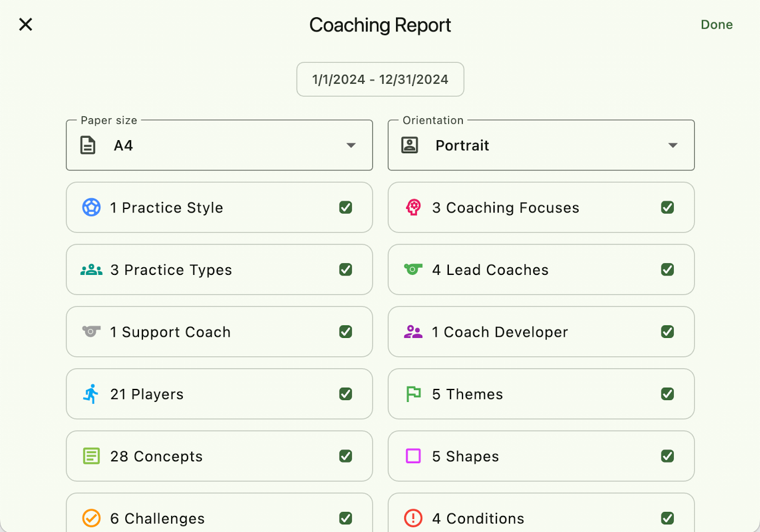Uncheck the 5 Themes checkbox
The image size is (760, 532).
[667, 394]
